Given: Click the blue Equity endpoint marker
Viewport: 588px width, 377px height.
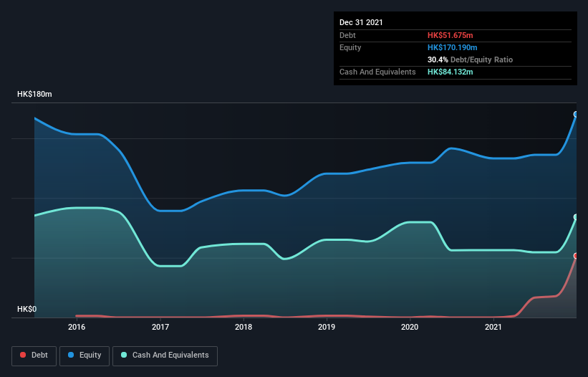Looking at the screenshot, I should [x=576, y=115].
